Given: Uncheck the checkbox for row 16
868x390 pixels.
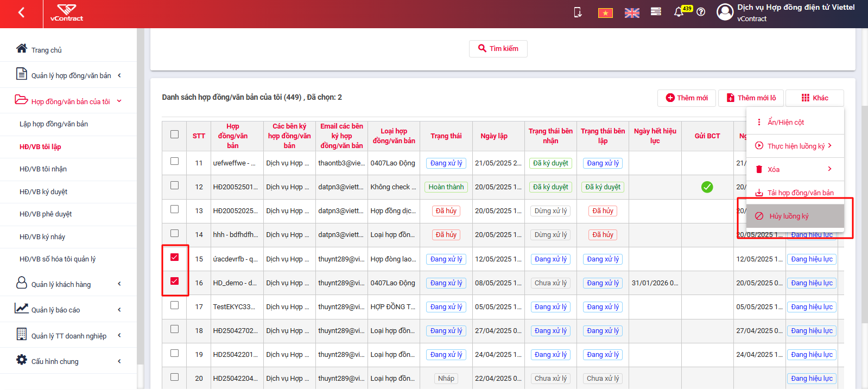Looking at the screenshot, I should 174,281.
